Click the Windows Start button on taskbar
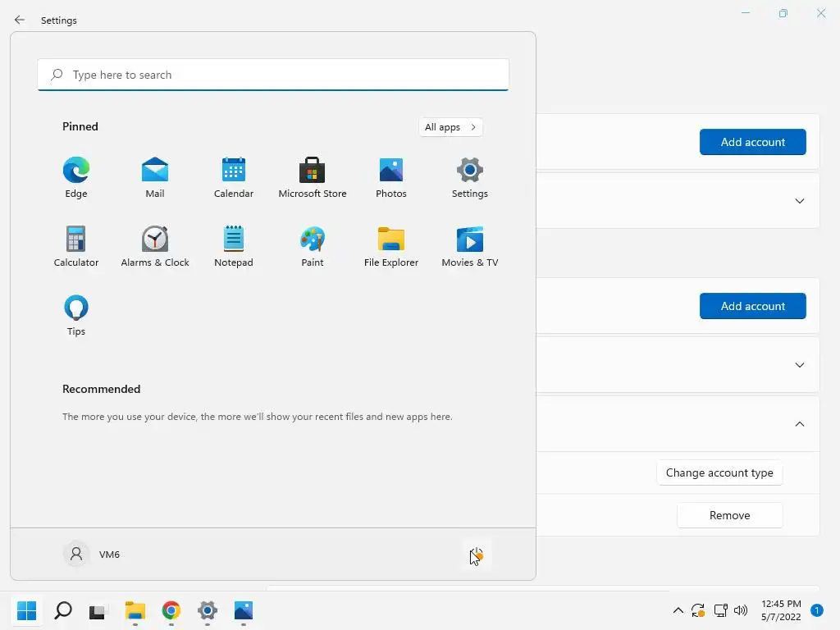This screenshot has width=840, height=630. tap(27, 610)
